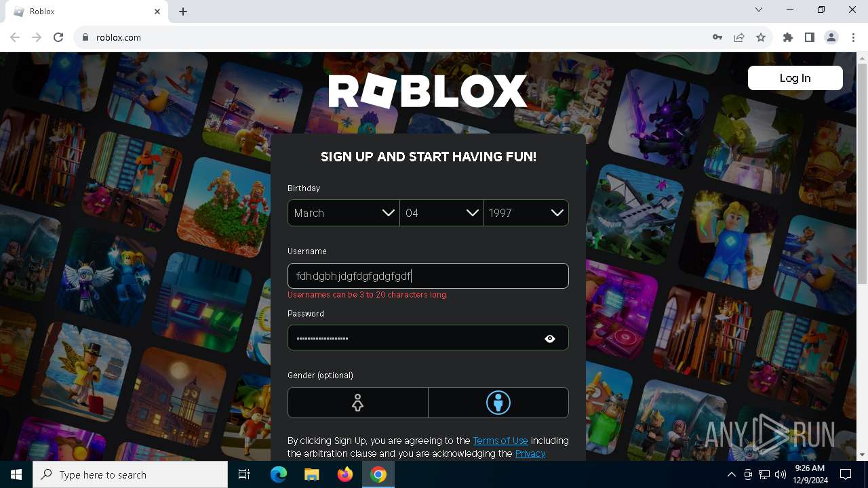Click into the Username field
868x488 pixels.
click(x=428, y=276)
